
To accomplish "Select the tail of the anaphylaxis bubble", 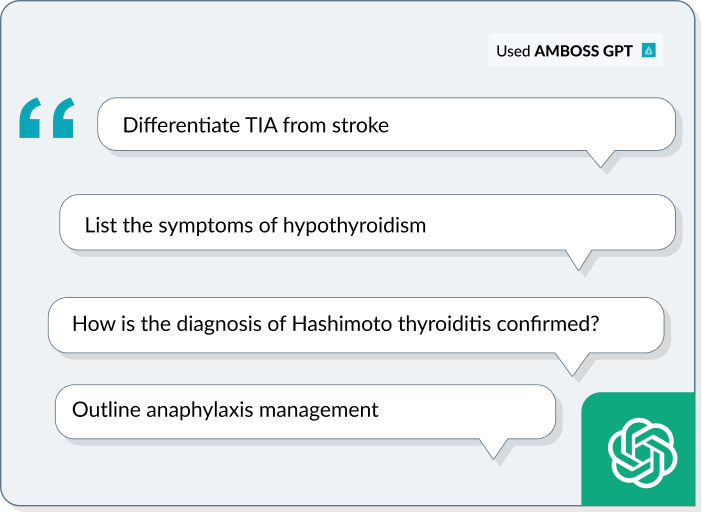I will point(493,448).
